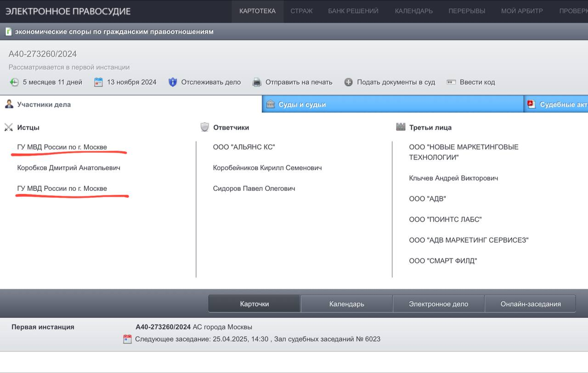Open the Страж menu item
This screenshot has height=373, width=588.
pos(301,11)
